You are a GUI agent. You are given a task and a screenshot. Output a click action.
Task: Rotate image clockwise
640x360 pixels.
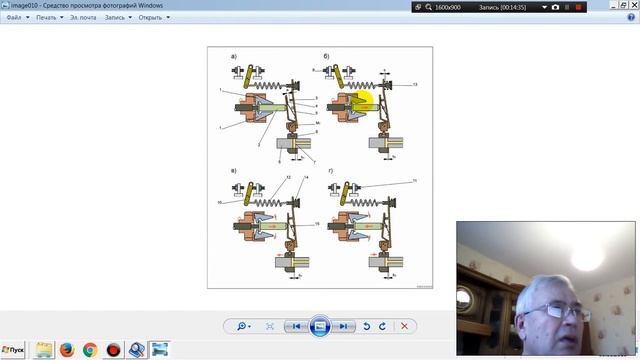pos(382,326)
